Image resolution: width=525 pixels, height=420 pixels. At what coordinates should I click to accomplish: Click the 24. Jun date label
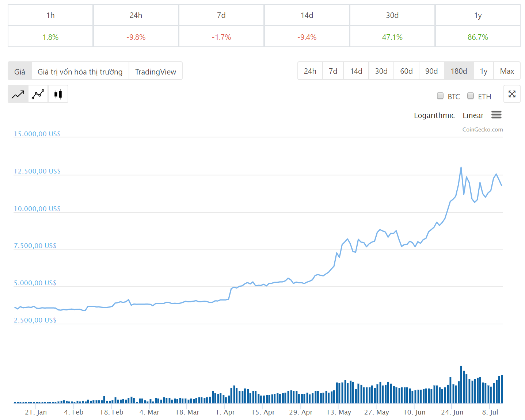click(x=452, y=412)
